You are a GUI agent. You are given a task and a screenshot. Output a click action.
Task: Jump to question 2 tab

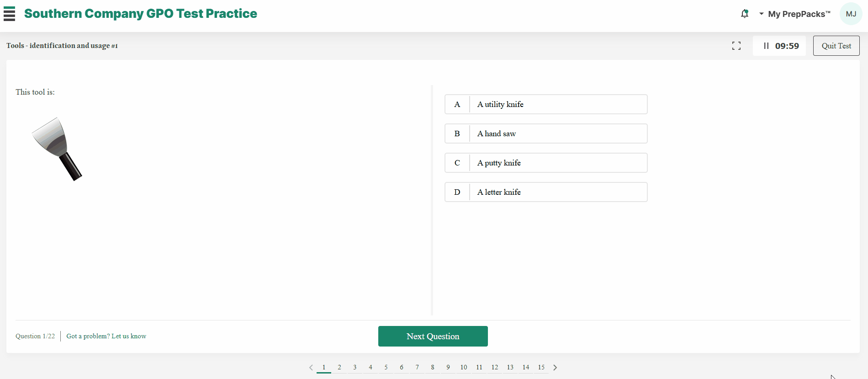339,368
